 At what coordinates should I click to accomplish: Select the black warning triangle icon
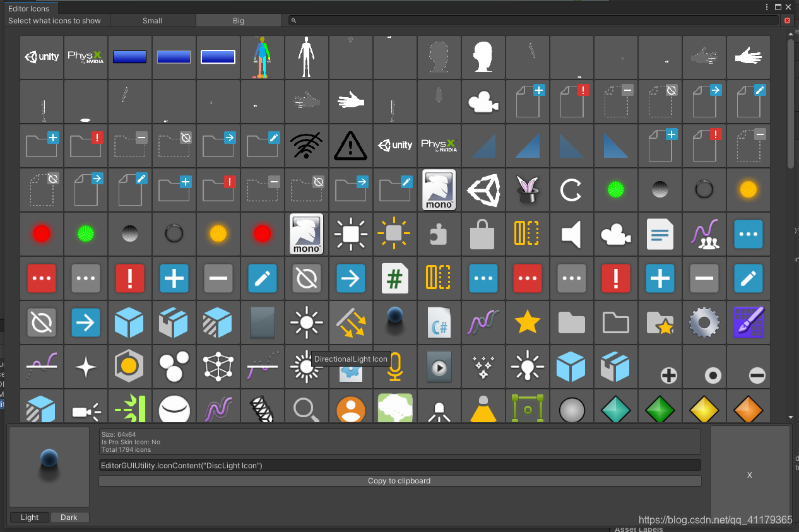(x=350, y=146)
